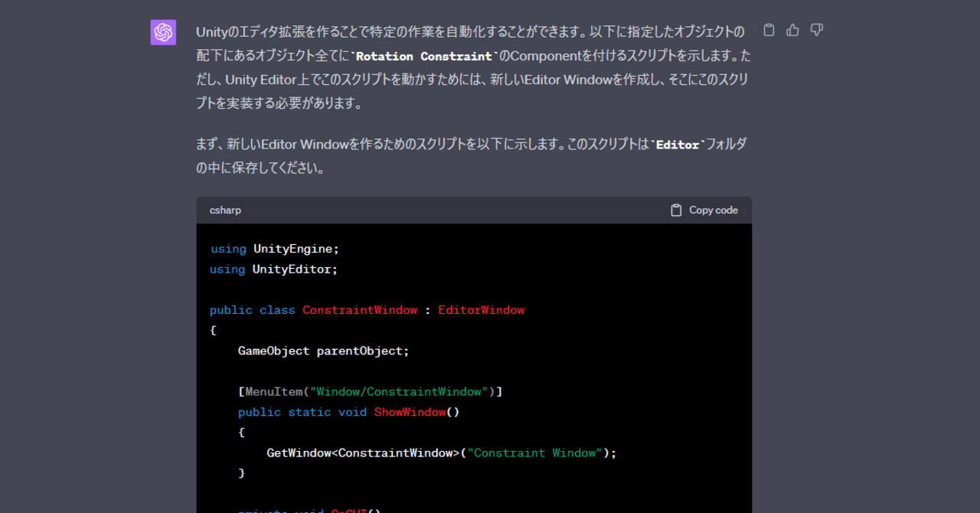The height and width of the screenshot is (513, 980).
Task: Click the line 'GameObject parentObject;'
Action: (x=324, y=351)
